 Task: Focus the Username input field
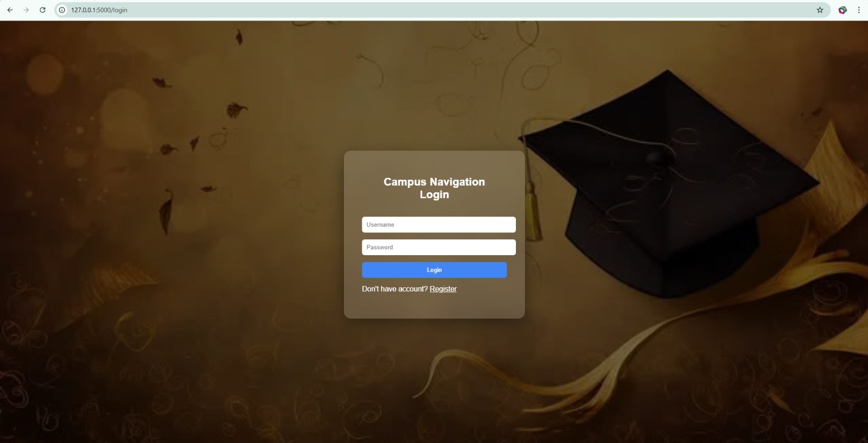(438, 225)
